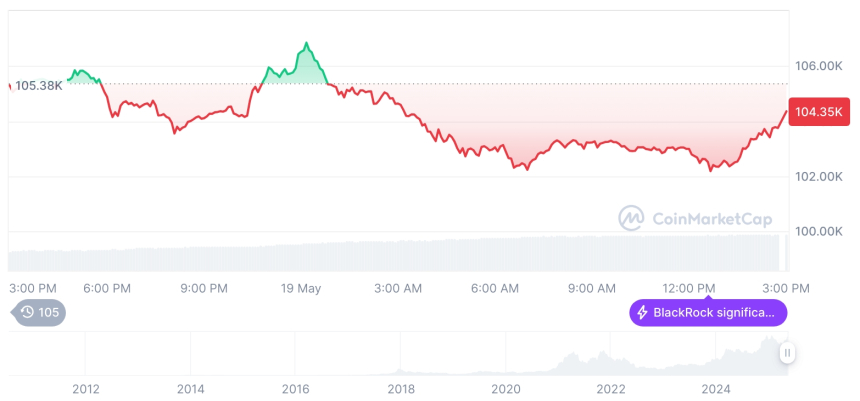The width and height of the screenshot is (860, 401).
Task: Click the 12:00 PM time axis label
Action: (x=690, y=288)
